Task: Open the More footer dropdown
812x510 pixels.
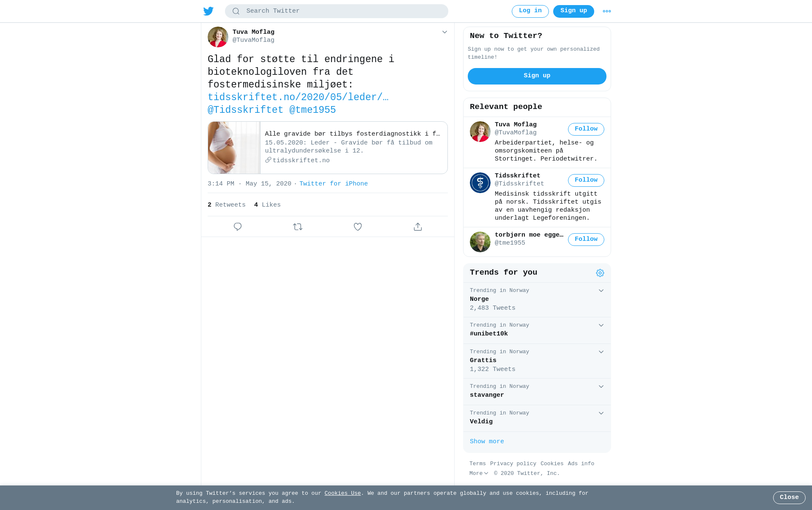Action: [x=479, y=474]
